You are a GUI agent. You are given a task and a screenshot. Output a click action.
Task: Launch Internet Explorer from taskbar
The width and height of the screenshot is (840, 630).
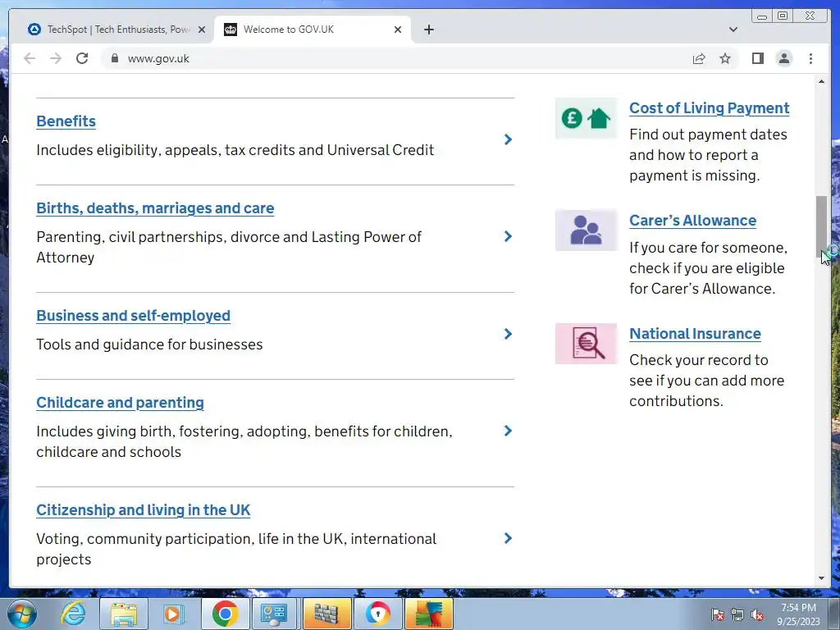(73, 614)
